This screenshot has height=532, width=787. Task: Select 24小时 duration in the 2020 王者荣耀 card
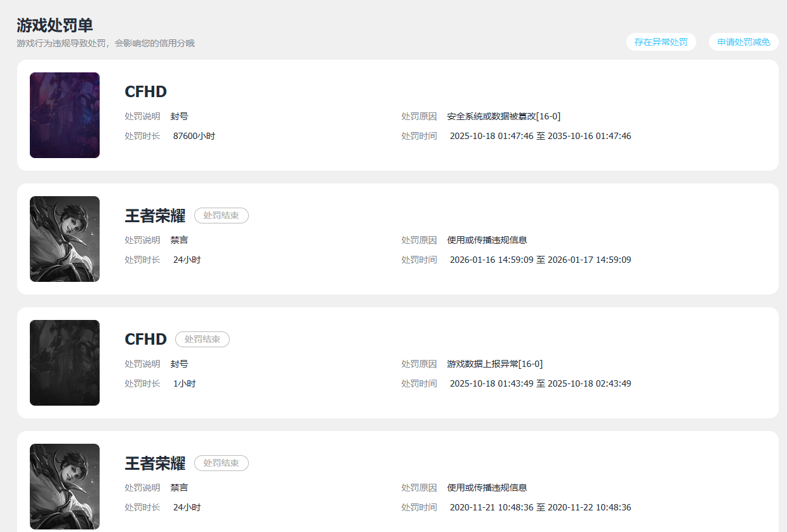point(187,507)
